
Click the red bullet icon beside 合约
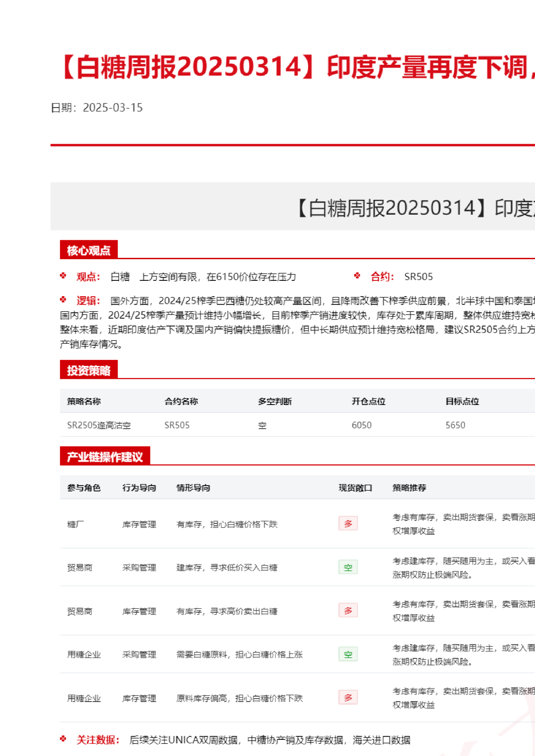[x=357, y=276]
